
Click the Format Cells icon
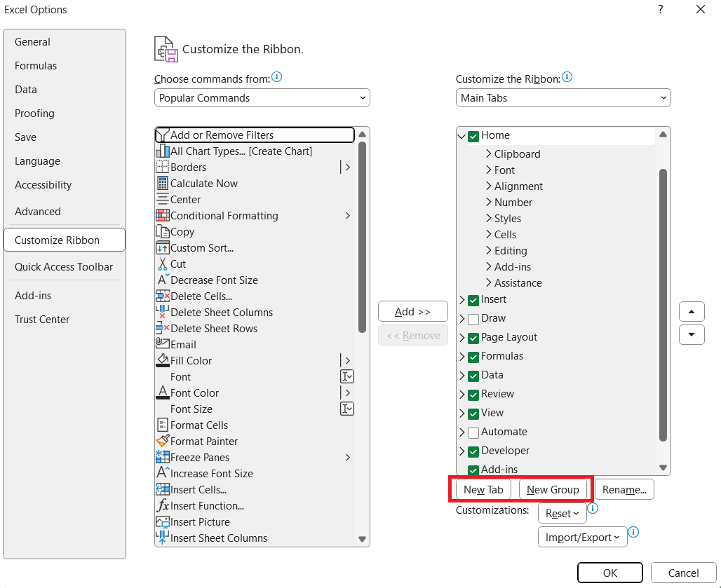[163, 425]
